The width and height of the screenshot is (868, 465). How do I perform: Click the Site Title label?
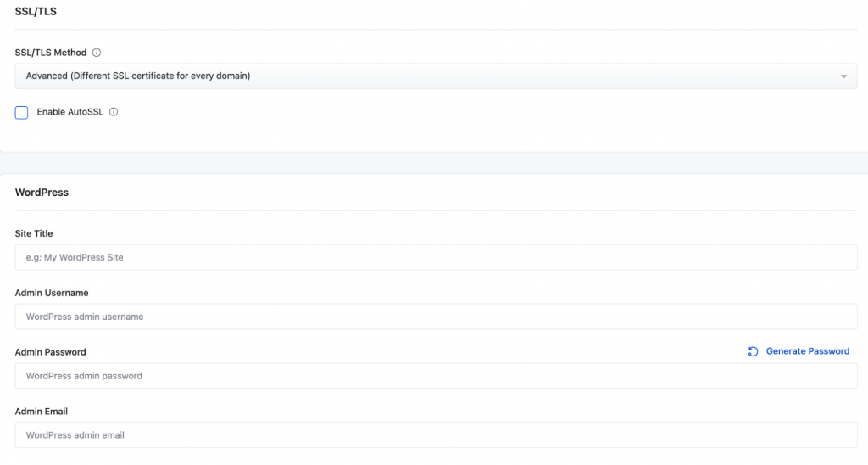click(34, 234)
